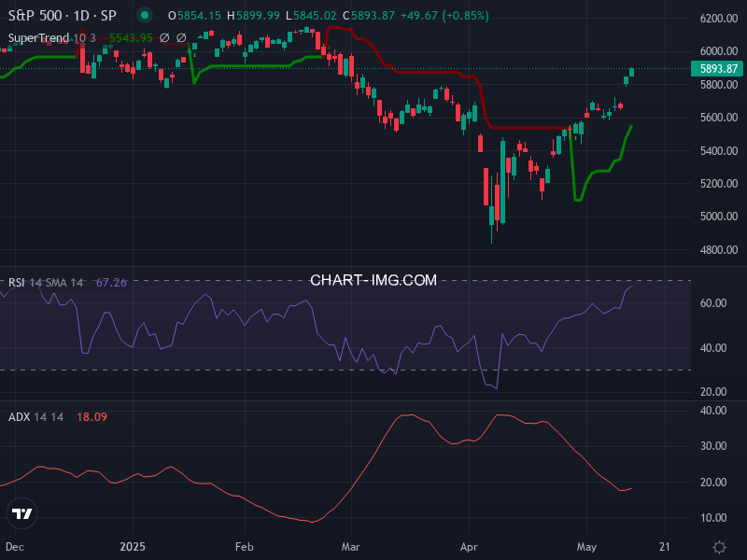Click the Dec time axis label
Image resolution: width=747 pixels, height=560 pixels.
pos(15,547)
